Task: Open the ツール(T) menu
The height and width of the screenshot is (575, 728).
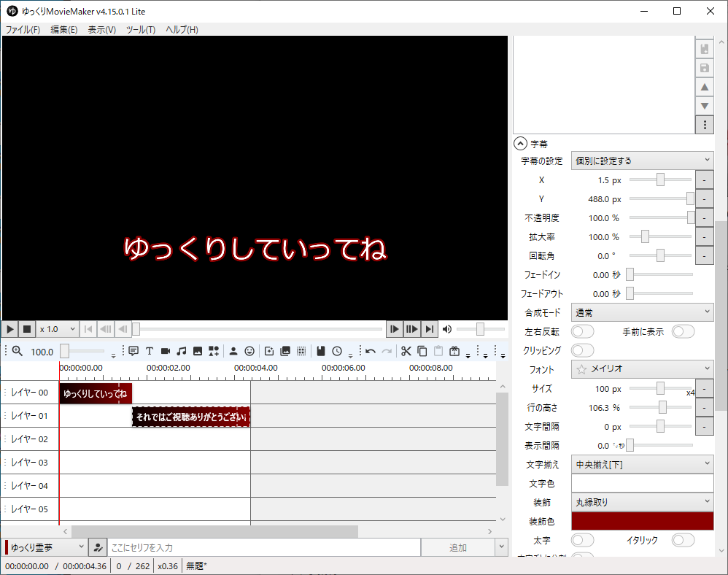Action: (141, 30)
